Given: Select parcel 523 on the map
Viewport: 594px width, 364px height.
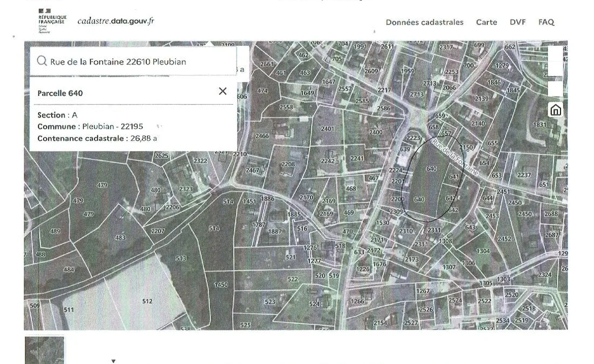Looking at the screenshot, I should click(269, 301).
